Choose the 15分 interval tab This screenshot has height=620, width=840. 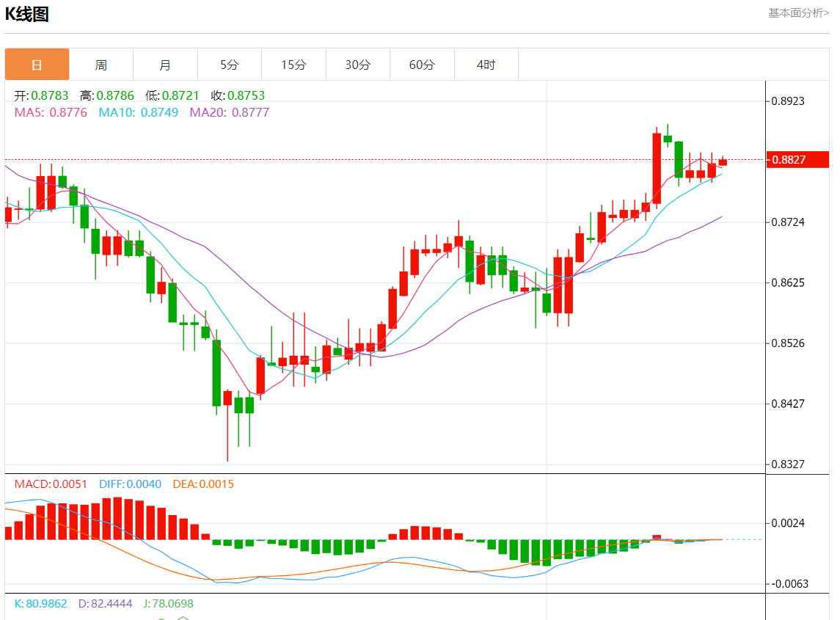click(x=293, y=65)
